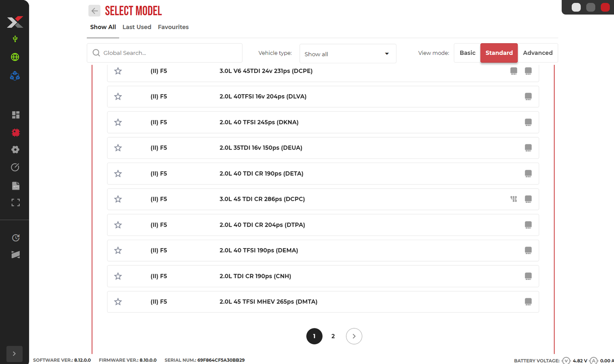Screen dimensions: 614x364
Task: Star the 40 TFSI 190ps (DEMA) row
Action: pyautogui.click(x=118, y=250)
